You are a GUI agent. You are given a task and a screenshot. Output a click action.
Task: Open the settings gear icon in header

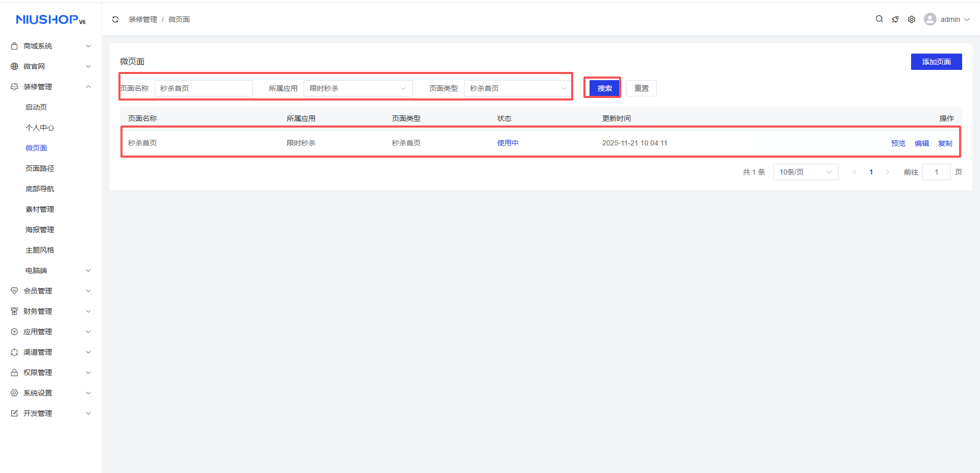tap(912, 19)
